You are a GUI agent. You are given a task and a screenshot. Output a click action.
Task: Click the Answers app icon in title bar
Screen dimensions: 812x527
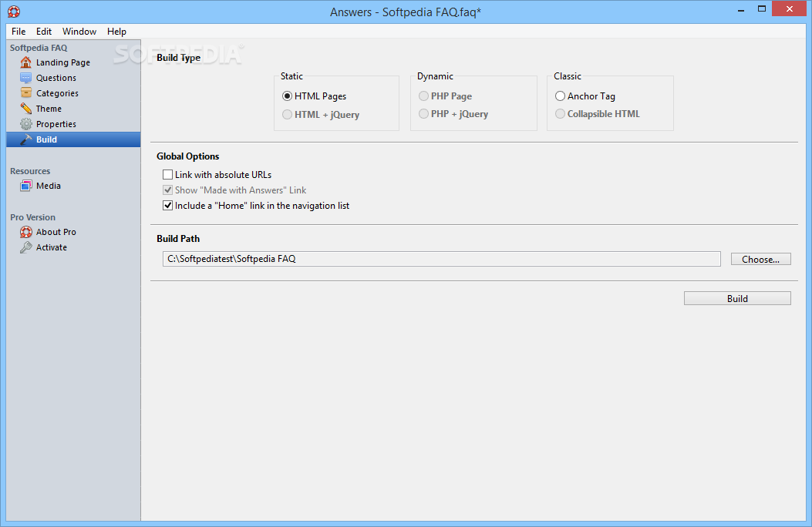(14, 12)
